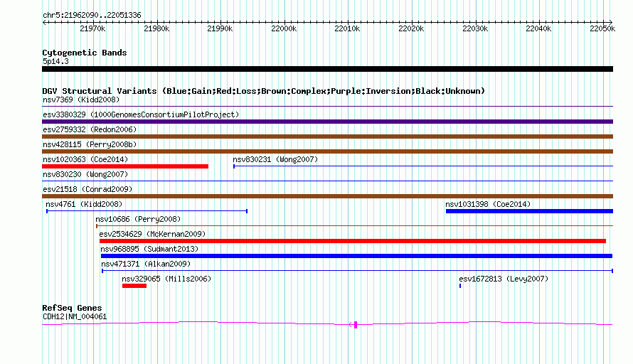Select the brown nsv428115 Perry2008b bar

(x=327, y=151)
